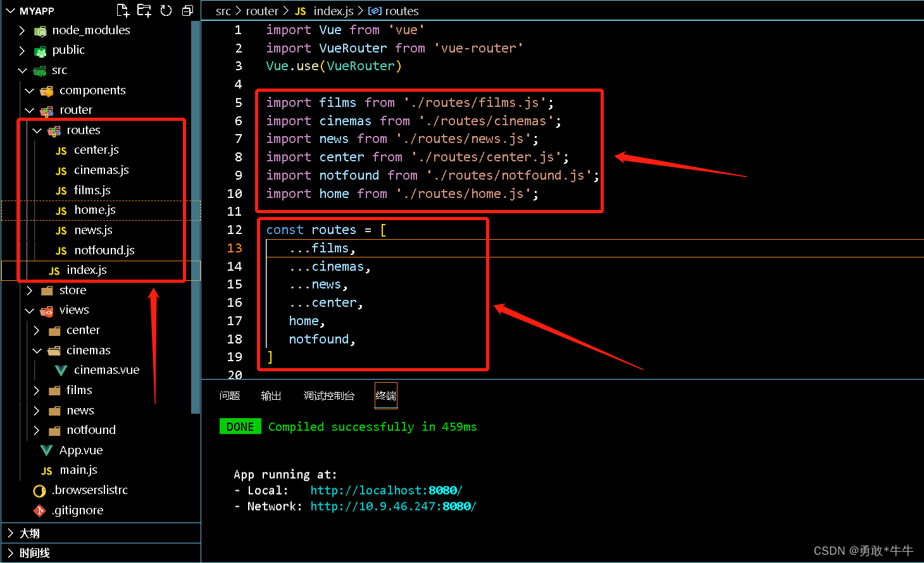924x563 pixels.
Task: Click the views folder icon
Action: pyautogui.click(x=47, y=311)
